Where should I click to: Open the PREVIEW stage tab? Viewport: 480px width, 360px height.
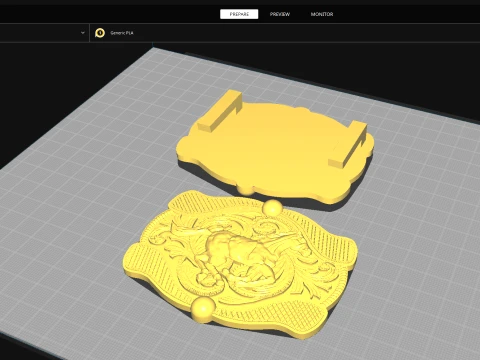(280, 14)
